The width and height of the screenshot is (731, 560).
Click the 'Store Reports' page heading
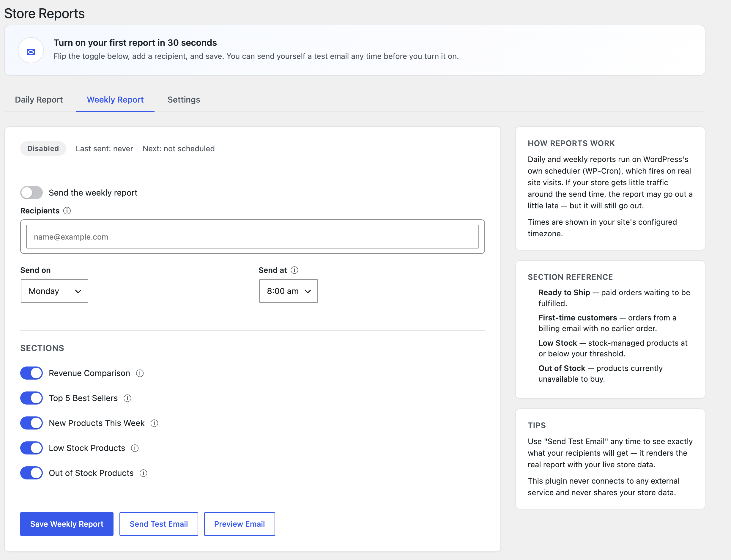tap(44, 14)
